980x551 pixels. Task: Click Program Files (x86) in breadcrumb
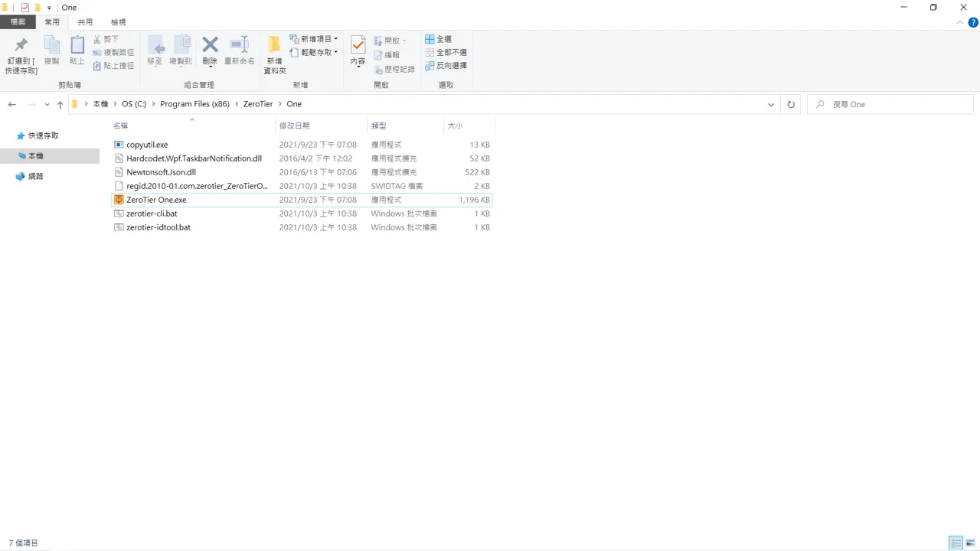194,104
